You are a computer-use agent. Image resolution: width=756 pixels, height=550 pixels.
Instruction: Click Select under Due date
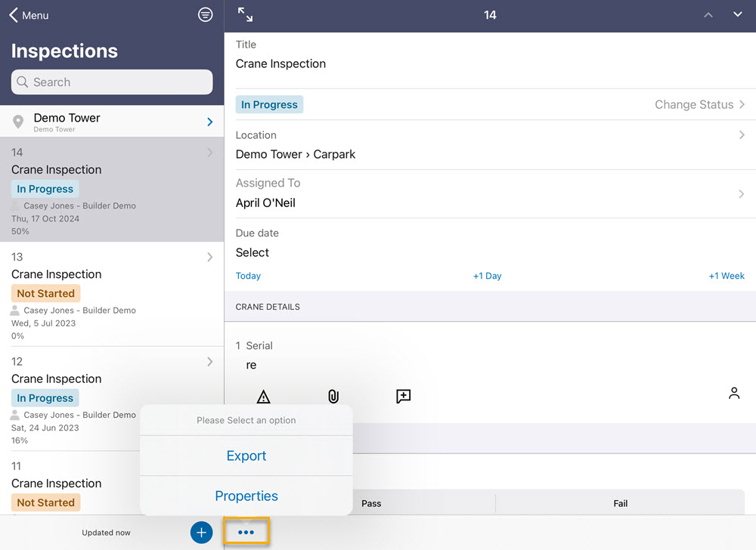coord(253,252)
